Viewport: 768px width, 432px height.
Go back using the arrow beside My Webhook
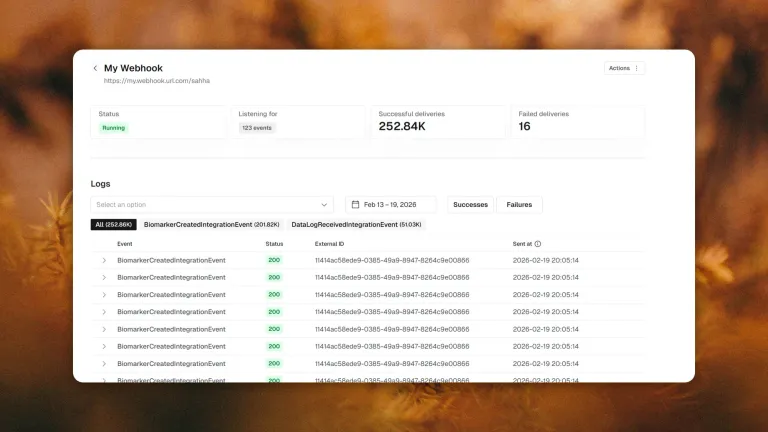pos(95,68)
